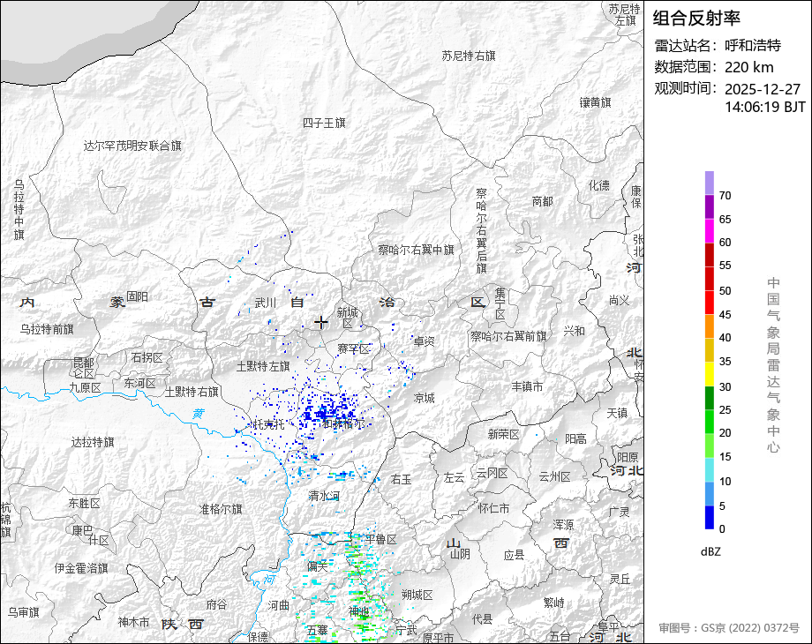Viewport: 812px width, 644px height.
Task: Click the 固阳 map label
Action: tap(137, 296)
